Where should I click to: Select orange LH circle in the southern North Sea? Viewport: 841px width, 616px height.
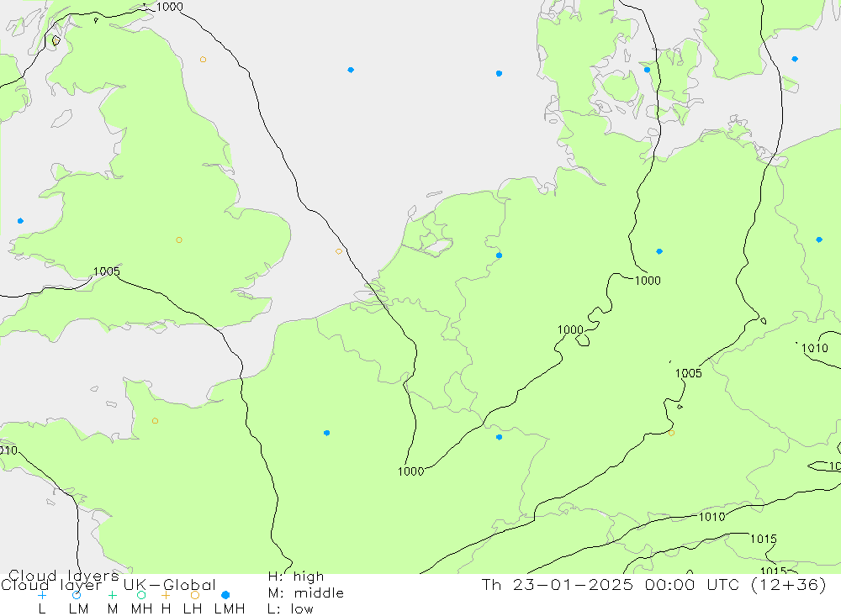pyautogui.click(x=338, y=251)
